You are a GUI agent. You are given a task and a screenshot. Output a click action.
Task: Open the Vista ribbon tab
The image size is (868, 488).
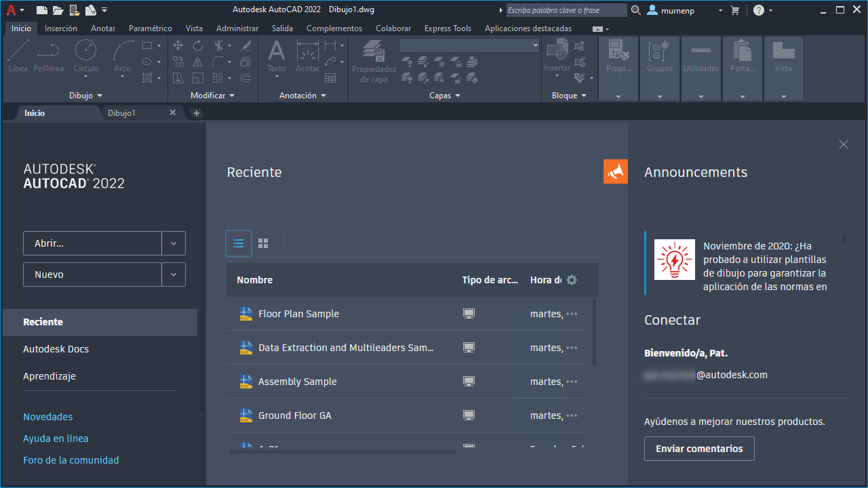pyautogui.click(x=194, y=28)
